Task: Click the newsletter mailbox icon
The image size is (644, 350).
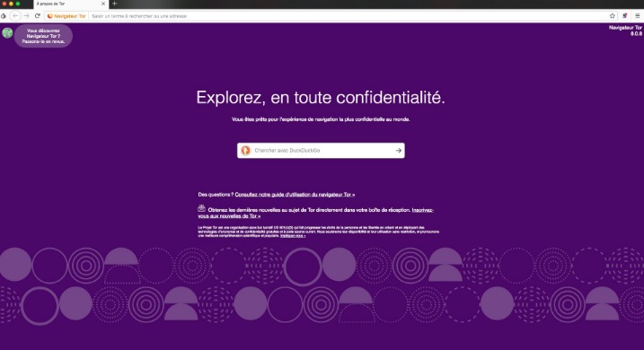Action: click(202, 208)
